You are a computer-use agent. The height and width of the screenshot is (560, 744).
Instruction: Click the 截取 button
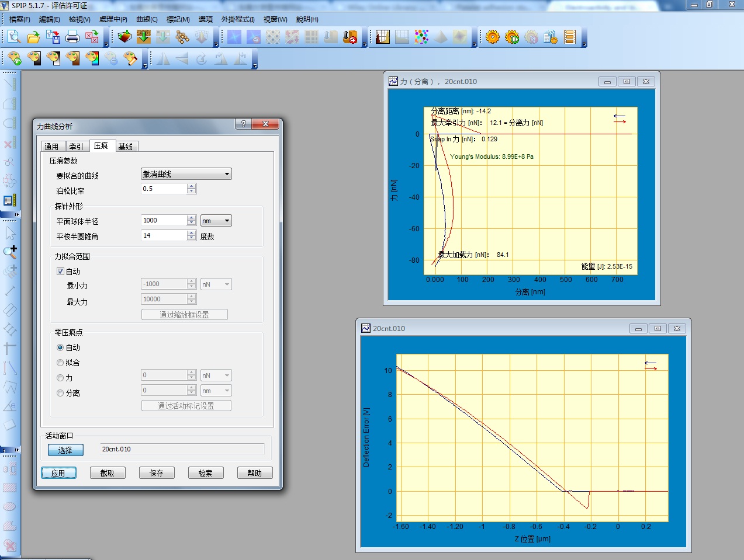(x=108, y=473)
